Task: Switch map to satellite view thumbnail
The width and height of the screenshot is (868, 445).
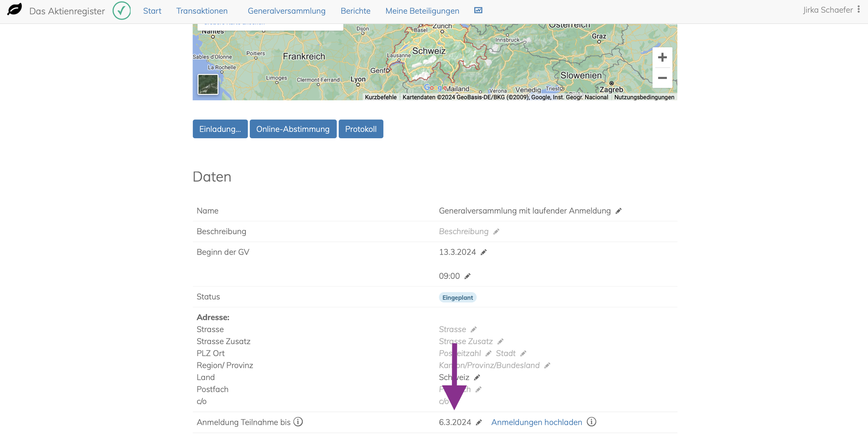Action: (208, 84)
